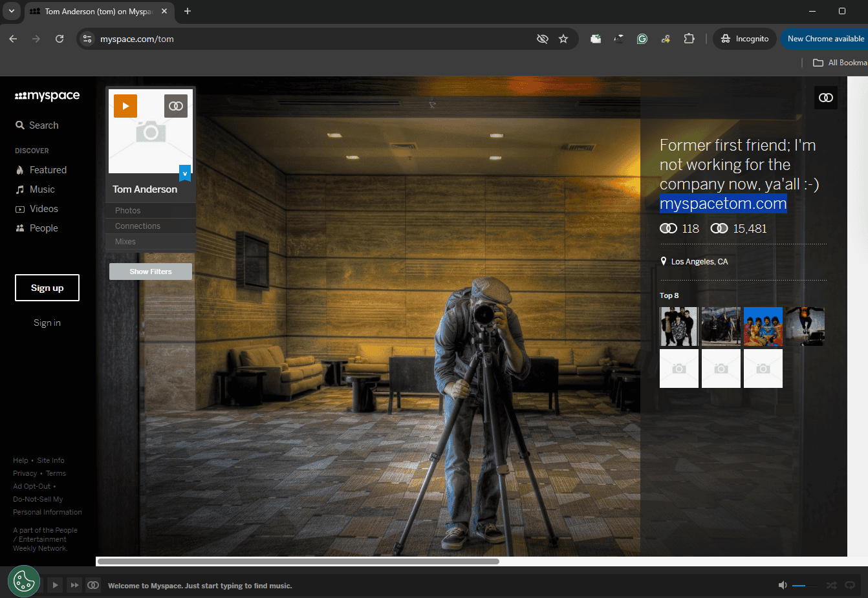Click the third-party cookies blocked eye icon
This screenshot has width=868, height=598.
coord(542,39)
